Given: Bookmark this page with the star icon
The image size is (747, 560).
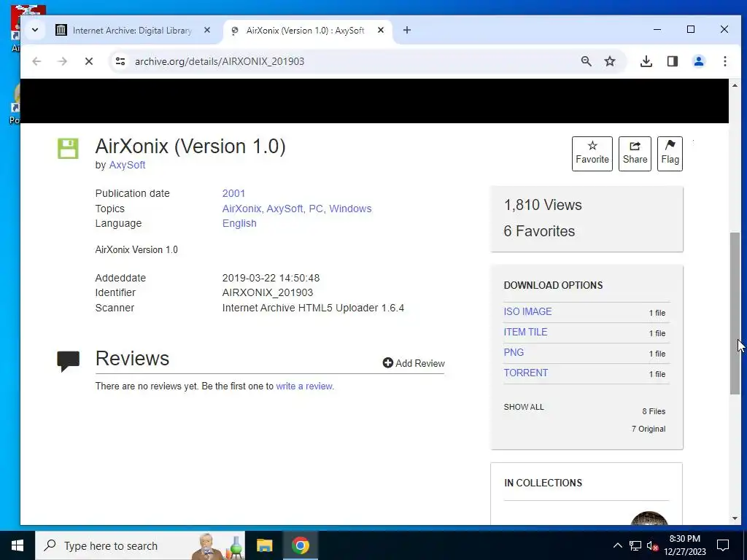Looking at the screenshot, I should (610, 61).
